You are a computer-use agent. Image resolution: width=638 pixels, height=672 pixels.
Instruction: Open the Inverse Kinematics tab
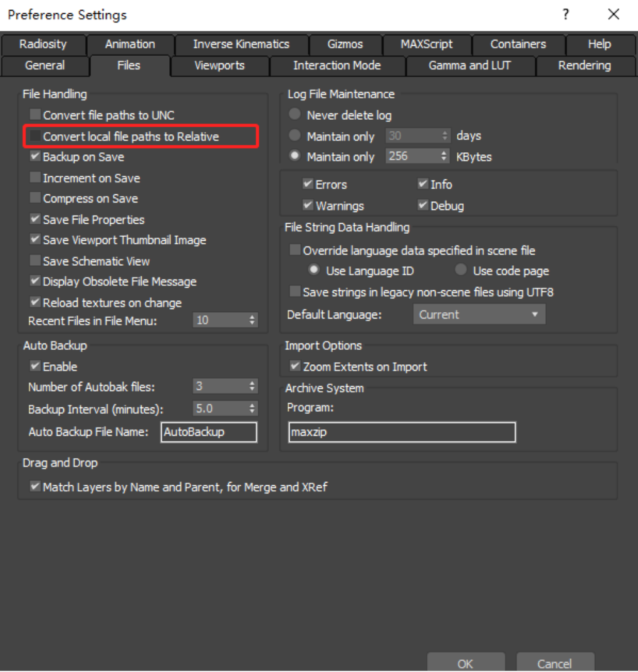pyautogui.click(x=241, y=44)
